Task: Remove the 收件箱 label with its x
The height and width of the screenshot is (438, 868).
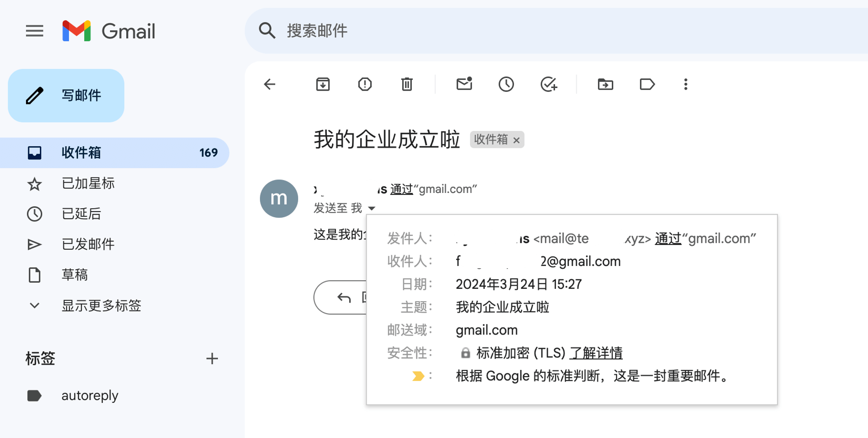Action: click(516, 140)
